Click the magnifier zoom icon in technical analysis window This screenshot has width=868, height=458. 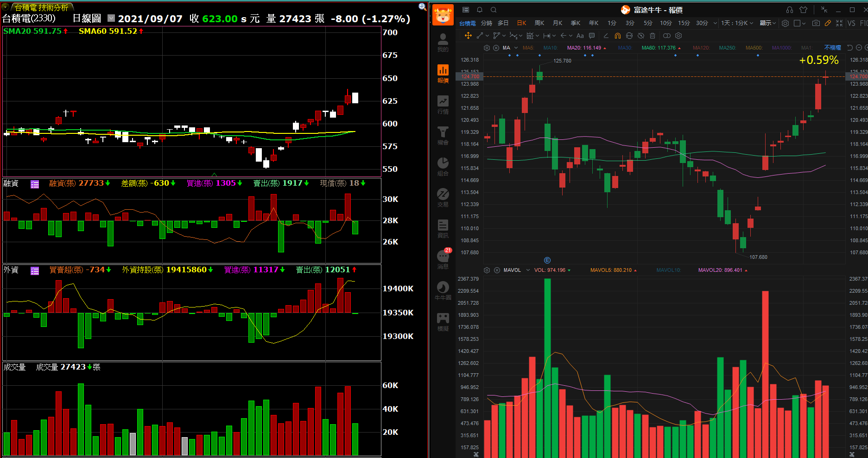click(x=422, y=6)
